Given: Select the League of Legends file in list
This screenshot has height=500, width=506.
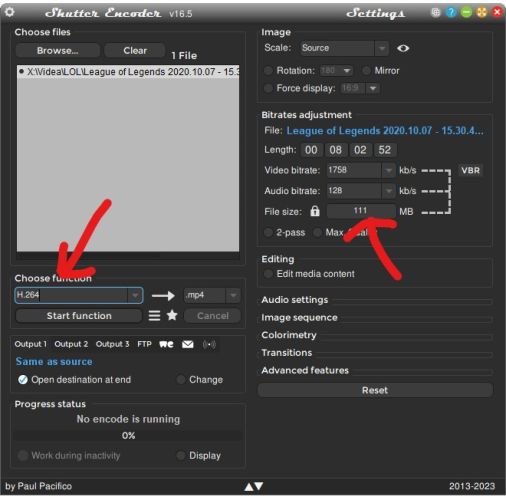Looking at the screenshot, I should pyautogui.click(x=128, y=72).
